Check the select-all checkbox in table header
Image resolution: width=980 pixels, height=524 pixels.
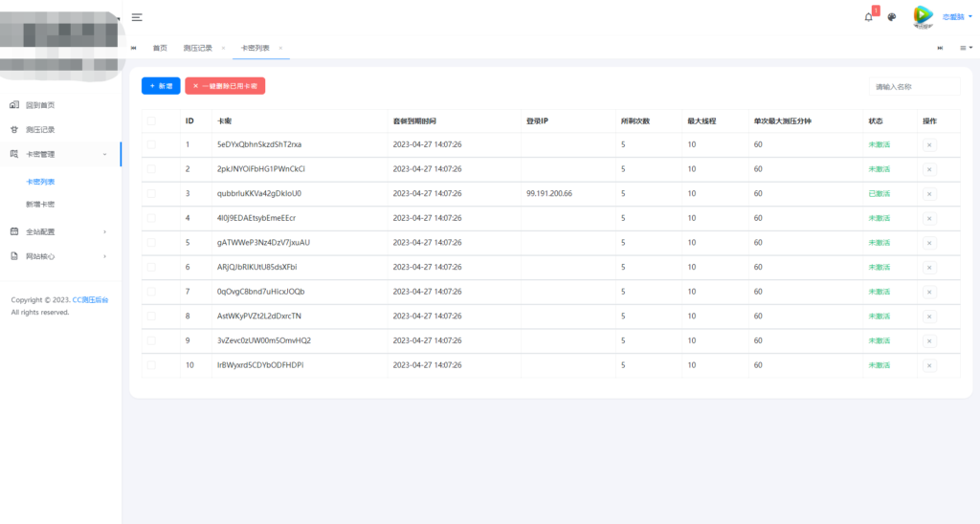(151, 121)
